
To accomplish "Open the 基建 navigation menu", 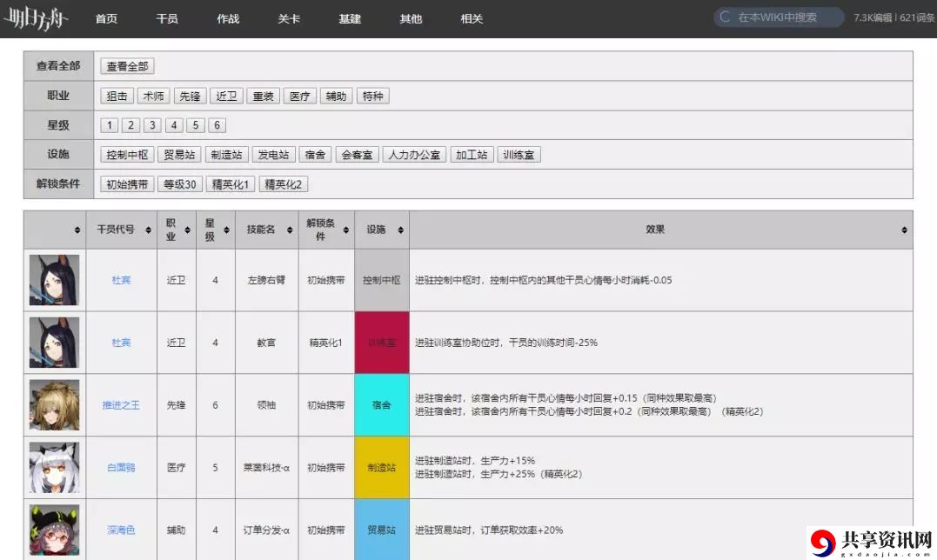I will tap(351, 19).
